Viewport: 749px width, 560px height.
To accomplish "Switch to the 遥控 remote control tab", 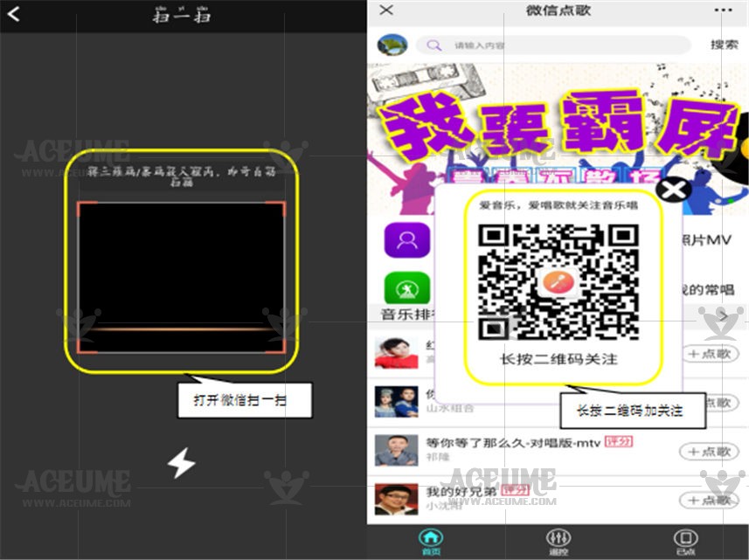I will 558,541.
